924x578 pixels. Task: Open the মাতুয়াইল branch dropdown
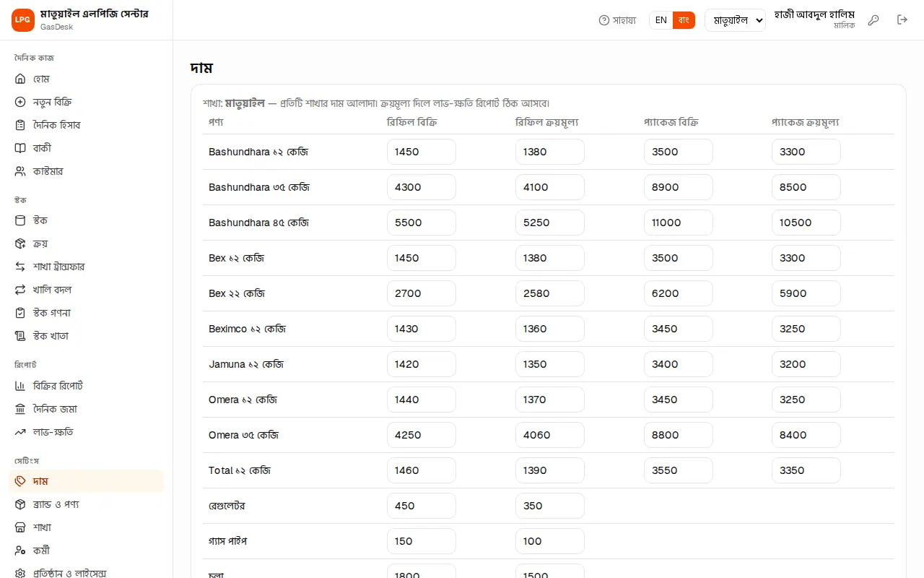click(x=735, y=20)
